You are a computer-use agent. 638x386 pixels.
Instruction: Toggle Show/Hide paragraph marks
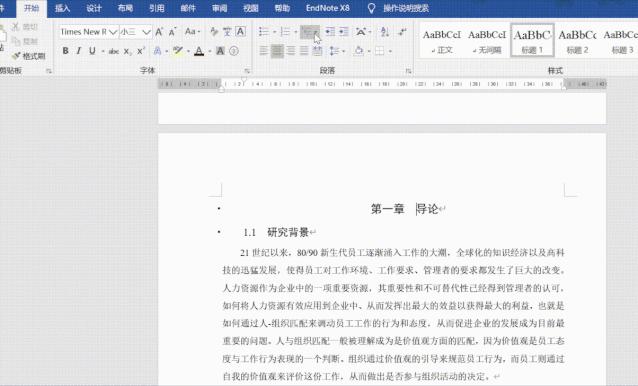(x=402, y=31)
